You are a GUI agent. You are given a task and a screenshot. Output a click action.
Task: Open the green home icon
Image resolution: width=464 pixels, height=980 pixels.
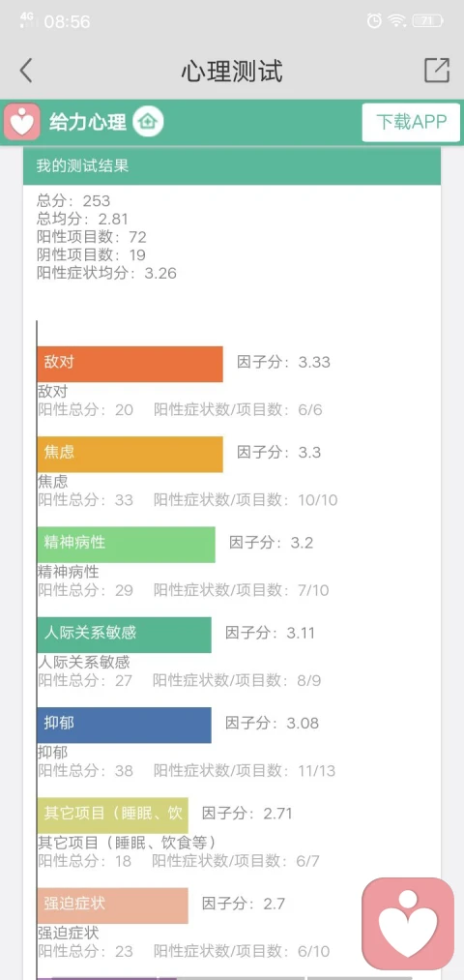pyautogui.click(x=148, y=122)
